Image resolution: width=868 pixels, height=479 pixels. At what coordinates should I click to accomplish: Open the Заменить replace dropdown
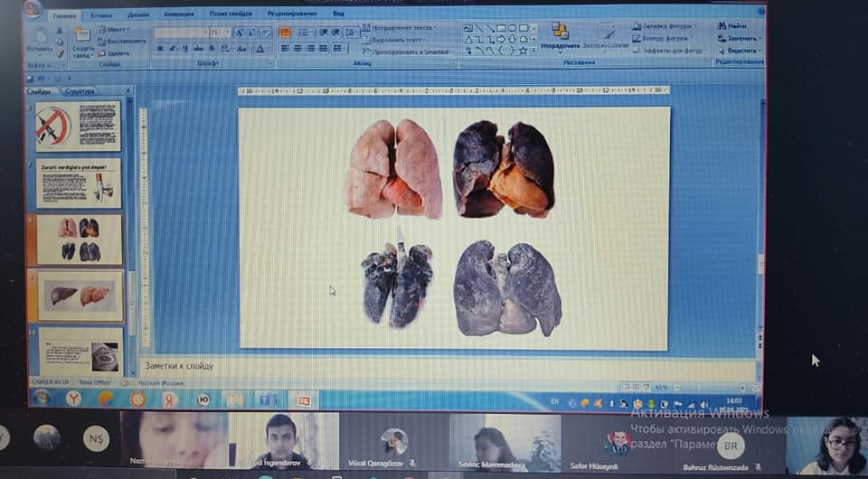point(739,38)
